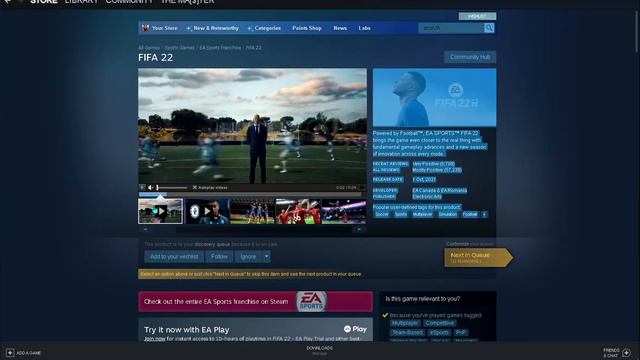Switch to STORE in top navigation
Image resolution: width=640 pixels, height=360 pixels.
coord(44,2)
